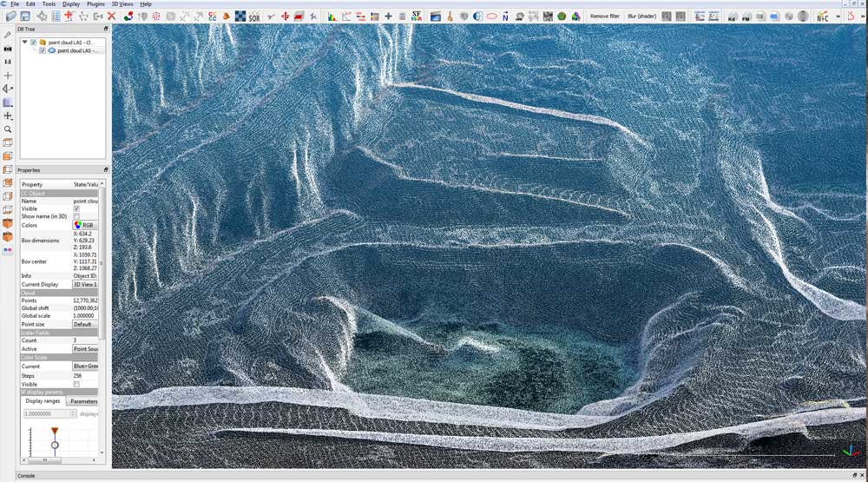
Task: Open the Help menu
Action: pyautogui.click(x=146, y=3)
